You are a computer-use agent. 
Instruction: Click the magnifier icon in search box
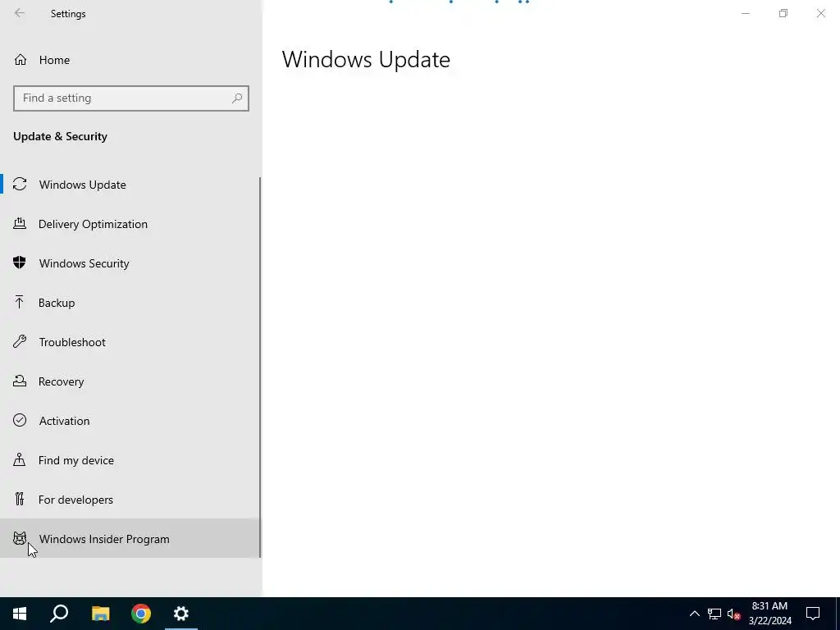coord(237,98)
